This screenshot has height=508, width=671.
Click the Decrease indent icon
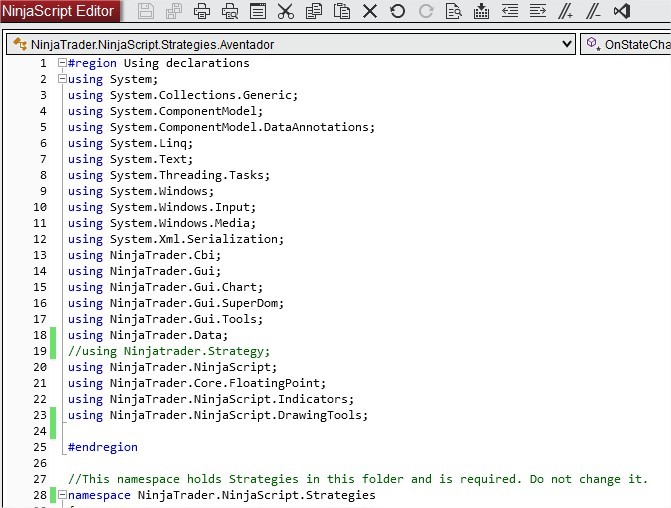[510, 11]
